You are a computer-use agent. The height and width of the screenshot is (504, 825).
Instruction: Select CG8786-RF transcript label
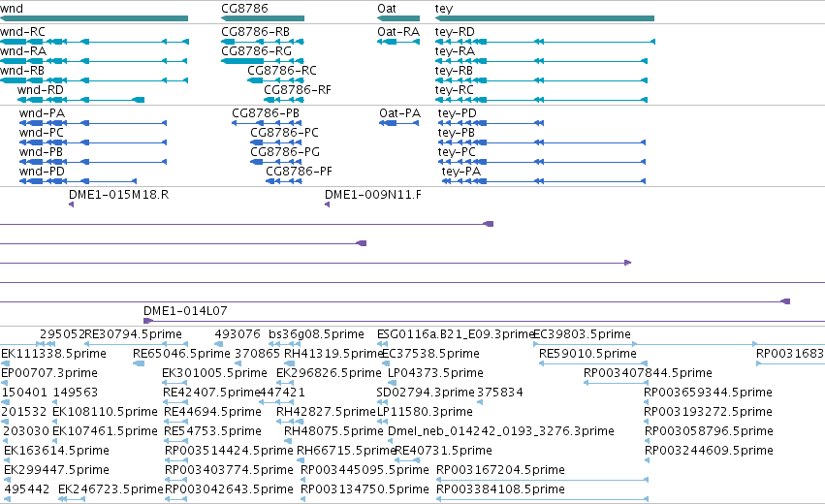tap(298, 90)
